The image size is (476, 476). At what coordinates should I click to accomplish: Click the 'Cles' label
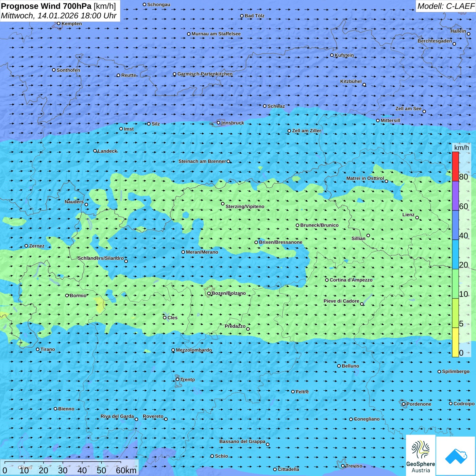(172, 318)
